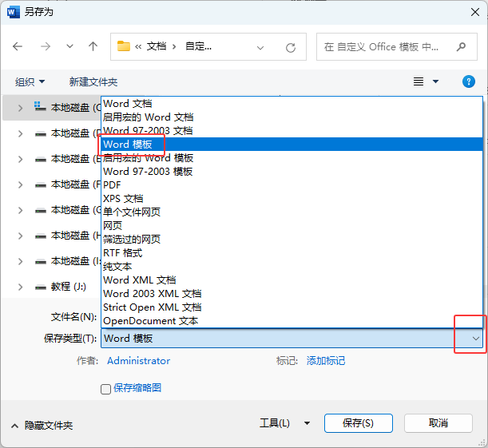This screenshot has height=448, width=488.
Task: Click the 本地磁盘 (H drive icon
Action: tap(41, 236)
